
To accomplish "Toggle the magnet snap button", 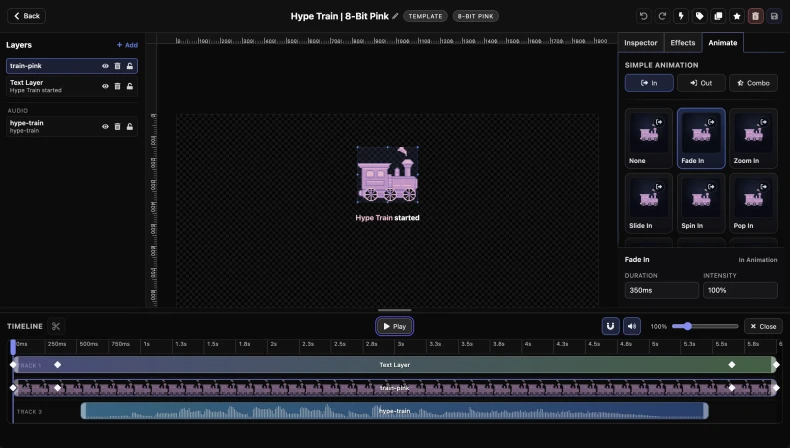I will (x=610, y=326).
